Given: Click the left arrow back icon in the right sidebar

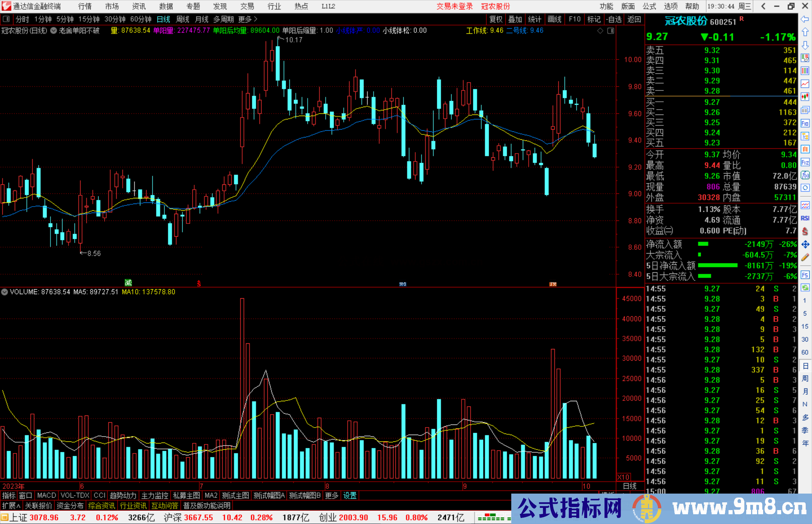Looking at the screenshot, I should 805,19.
